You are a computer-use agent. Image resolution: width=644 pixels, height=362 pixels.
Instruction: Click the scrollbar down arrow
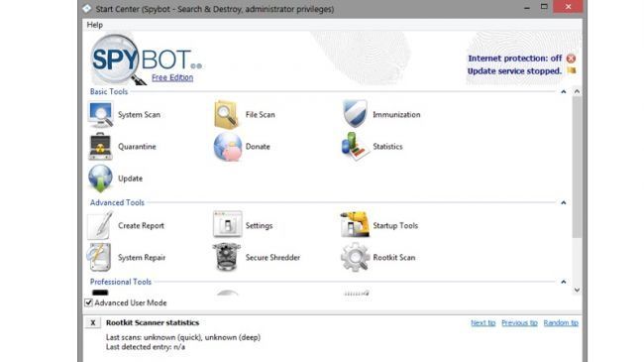click(x=577, y=290)
